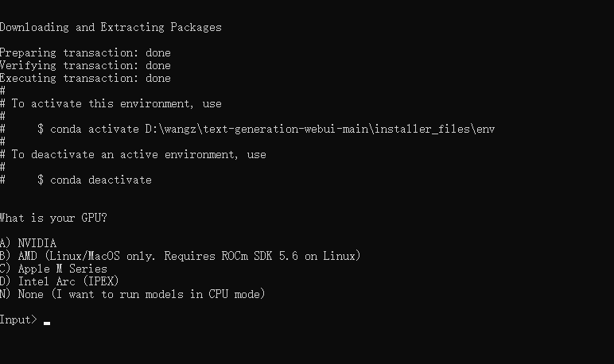Click the 'C) Apple M Series' option
Viewport: 614px width, 364px height.
pos(53,269)
